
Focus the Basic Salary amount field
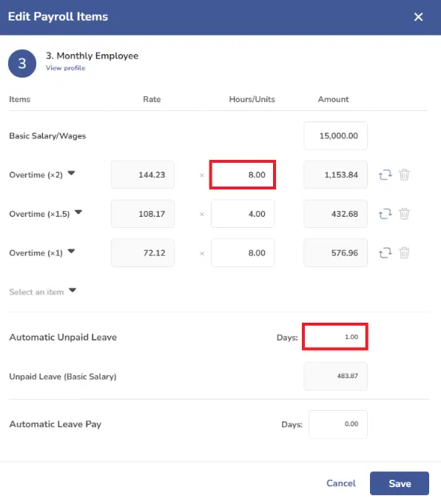(x=335, y=135)
